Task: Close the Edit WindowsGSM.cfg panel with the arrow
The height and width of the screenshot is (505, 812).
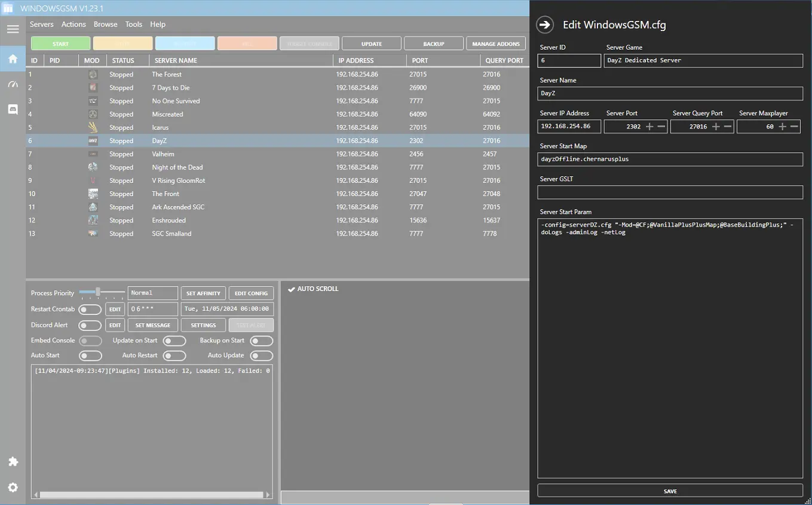Action: (545, 25)
